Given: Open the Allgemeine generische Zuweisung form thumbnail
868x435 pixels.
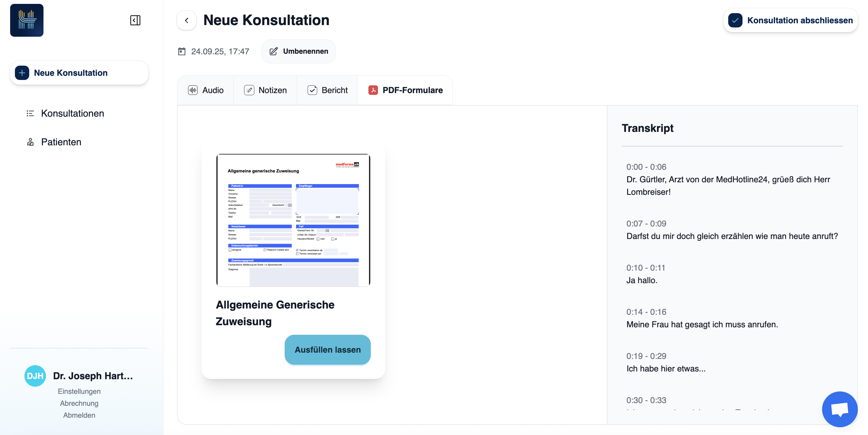Looking at the screenshot, I should (x=293, y=220).
